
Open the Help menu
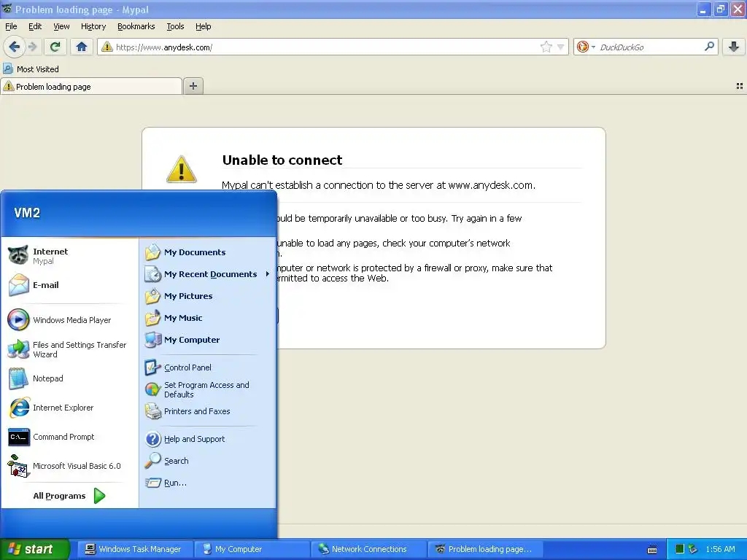[204, 26]
